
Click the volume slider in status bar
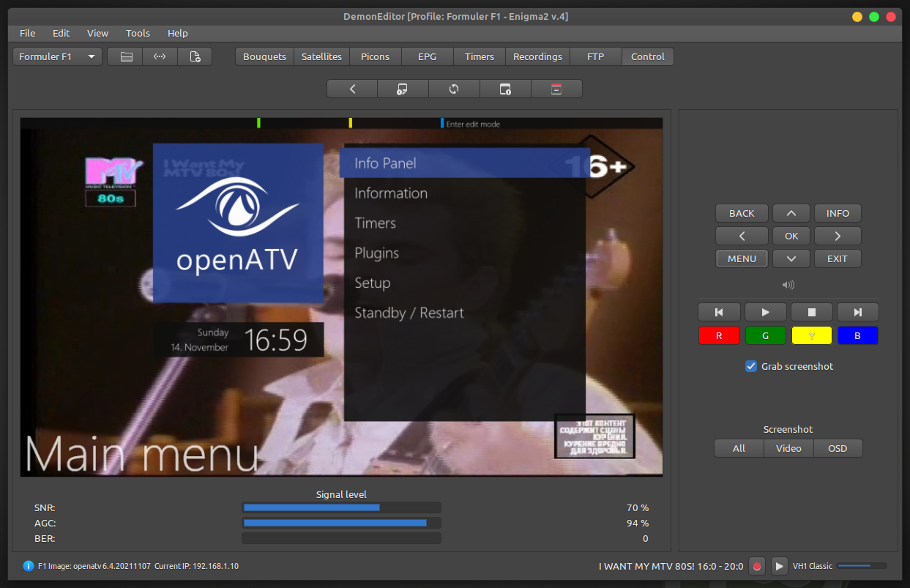[x=861, y=566]
